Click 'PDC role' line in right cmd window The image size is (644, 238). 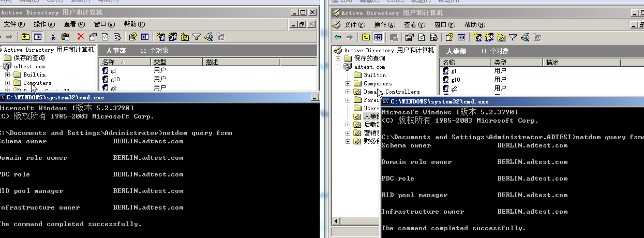coord(474,178)
